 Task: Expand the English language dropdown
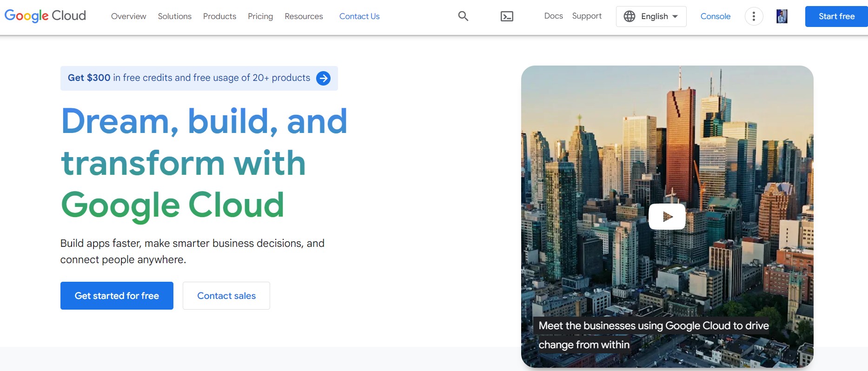pos(651,16)
